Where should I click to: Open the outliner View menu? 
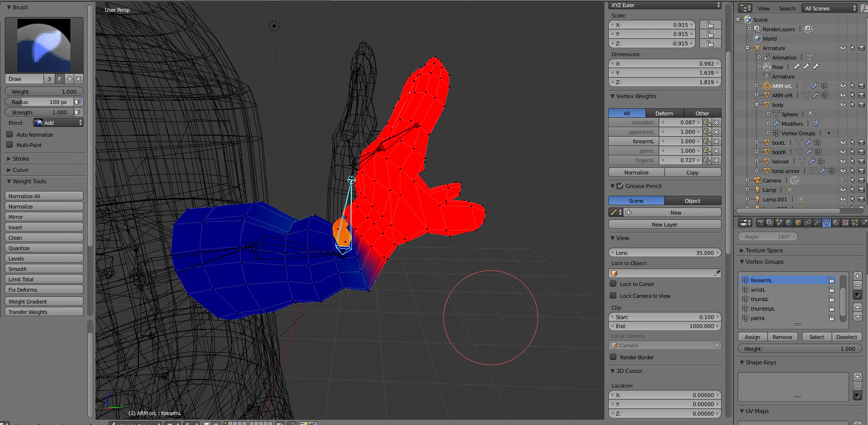(764, 8)
